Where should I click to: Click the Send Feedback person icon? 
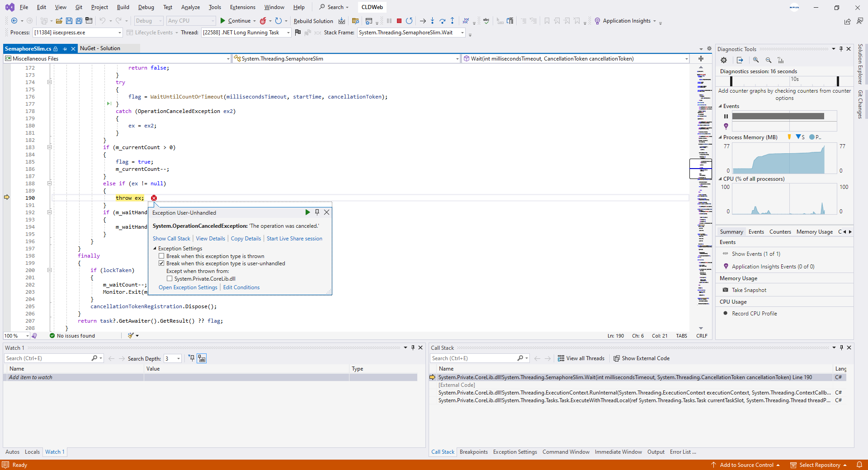(x=859, y=21)
